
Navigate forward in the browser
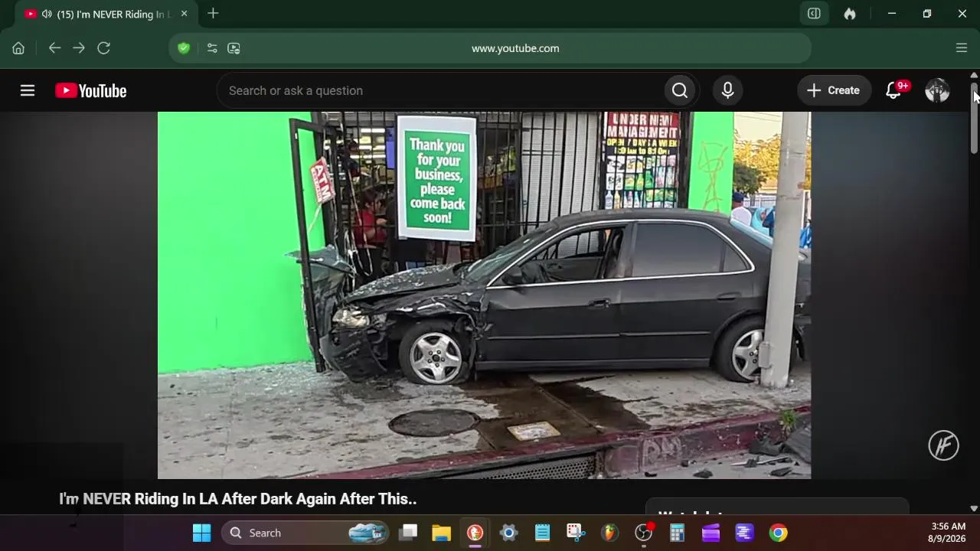coord(79,48)
